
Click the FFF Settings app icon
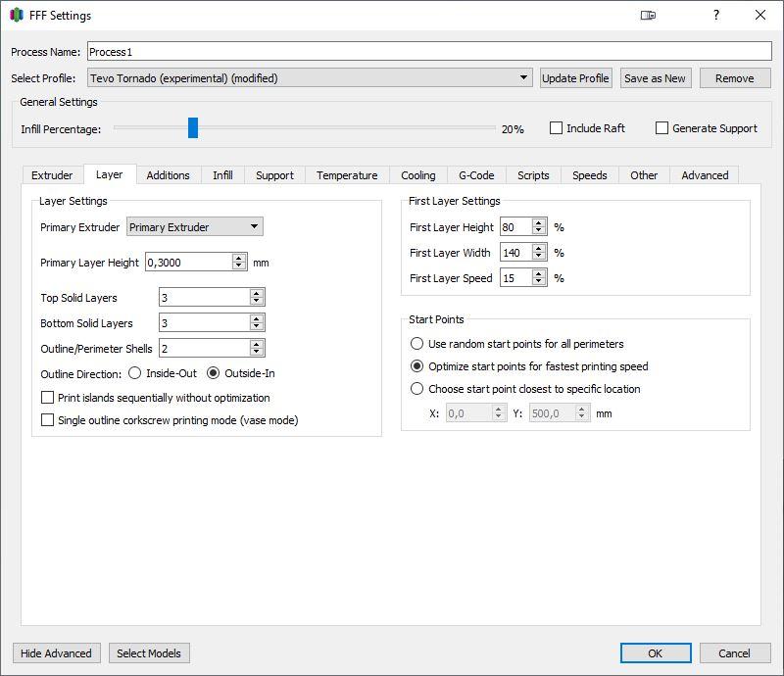(17, 15)
